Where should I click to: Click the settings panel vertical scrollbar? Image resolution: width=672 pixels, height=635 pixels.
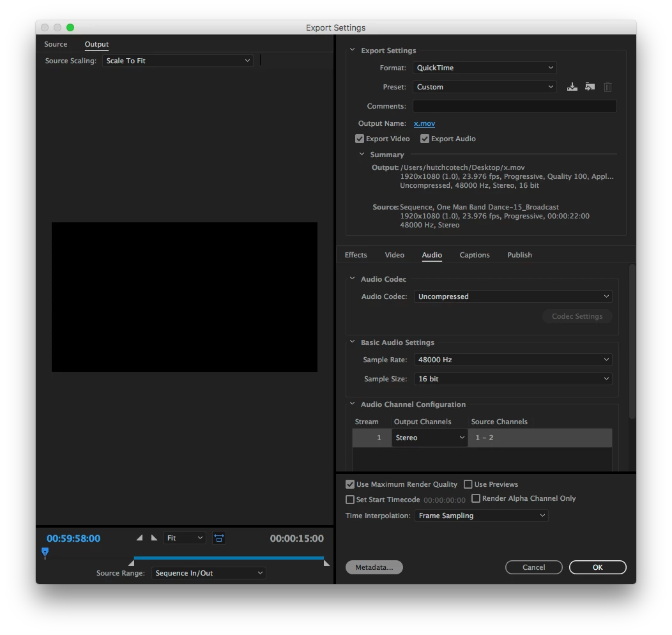click(x=632, y=342)
